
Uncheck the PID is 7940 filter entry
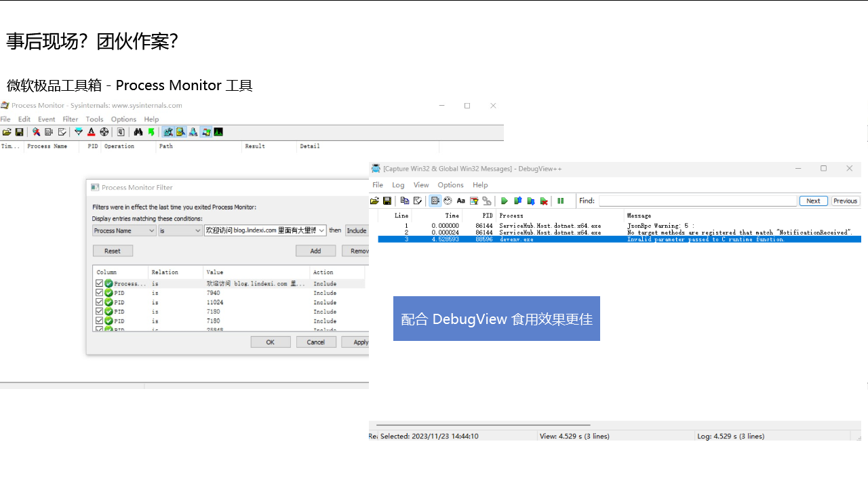(100, 293)
